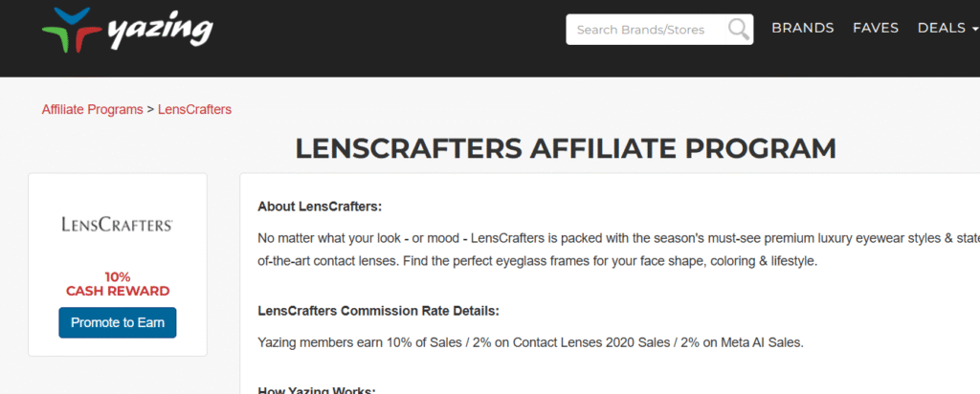Click the yazing wordmark in header

tap(161, 32)
